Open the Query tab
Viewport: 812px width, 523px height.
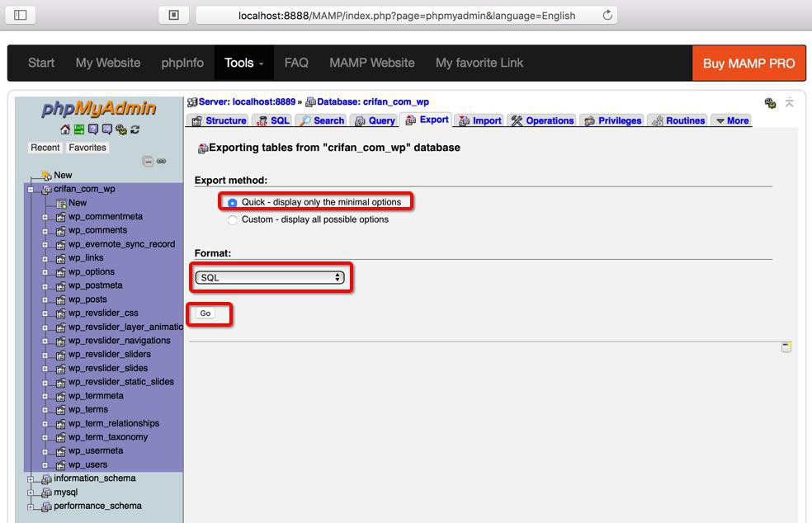point(375,120)
